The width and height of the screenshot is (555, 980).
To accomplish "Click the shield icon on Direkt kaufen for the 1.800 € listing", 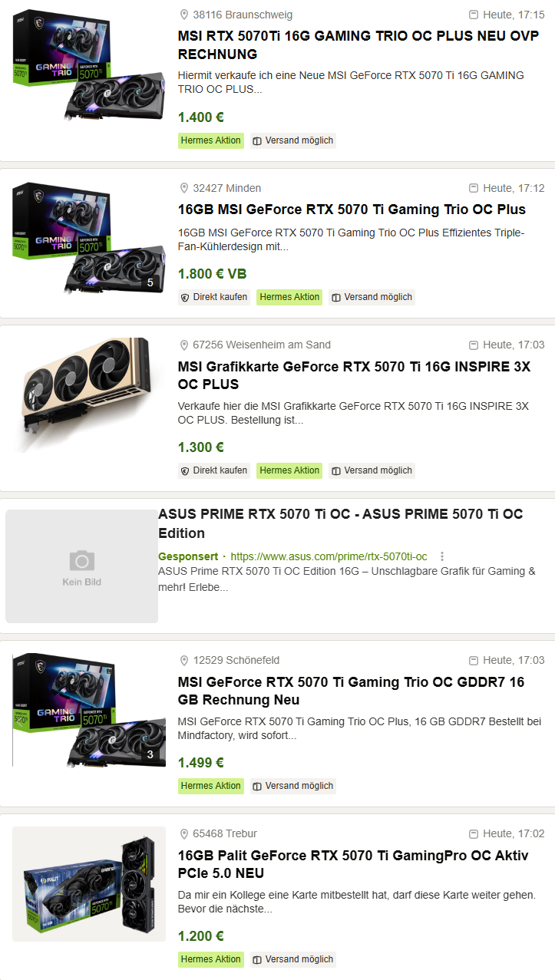I will [x=185, y=297].
